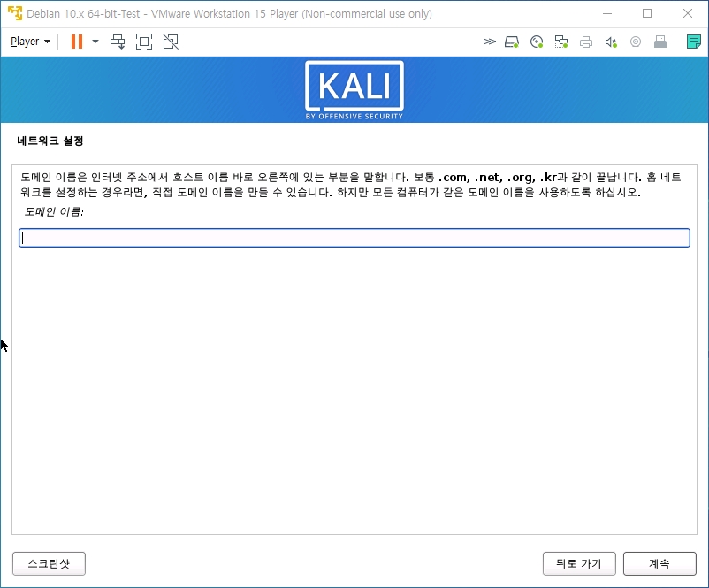This screenshot has height=588, width=709.
Task: Click the USB device icon
Action: point(660,42)
